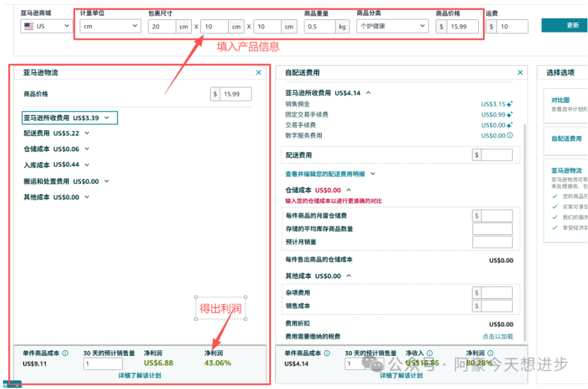Edit the package length field showing 20
The height and width of the screenshot is (389, 588).
click(x=162, y=27)
